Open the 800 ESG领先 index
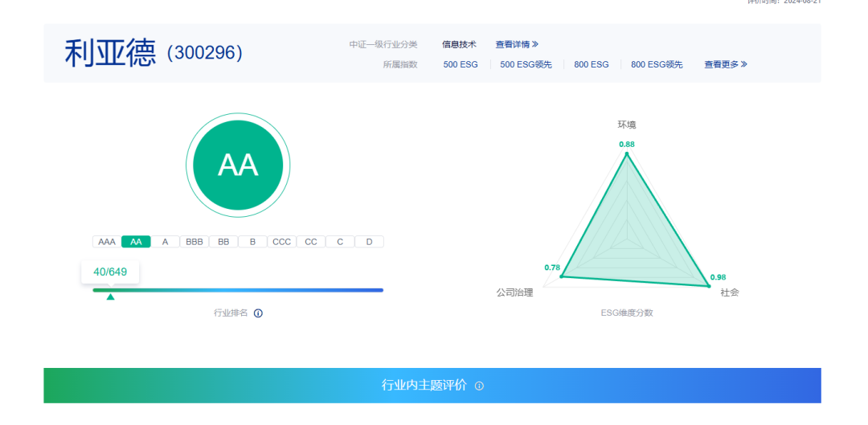Screen dimensions: 868x425 pyautogui.click(x=657, y=64)
